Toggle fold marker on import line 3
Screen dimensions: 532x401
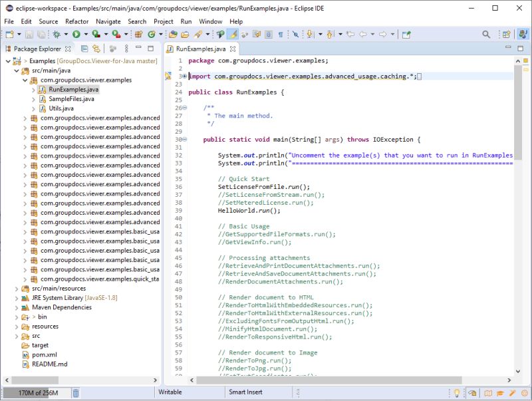click(x=185, y=76)
